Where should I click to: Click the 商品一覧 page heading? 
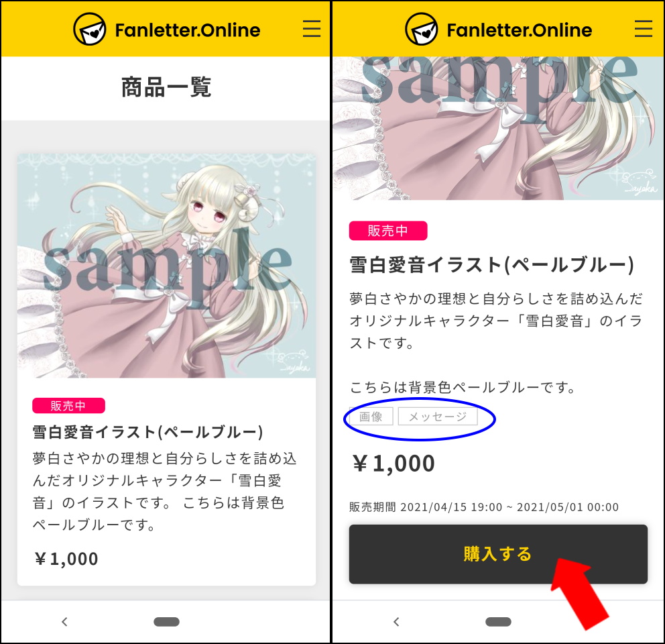click(166, 87)
